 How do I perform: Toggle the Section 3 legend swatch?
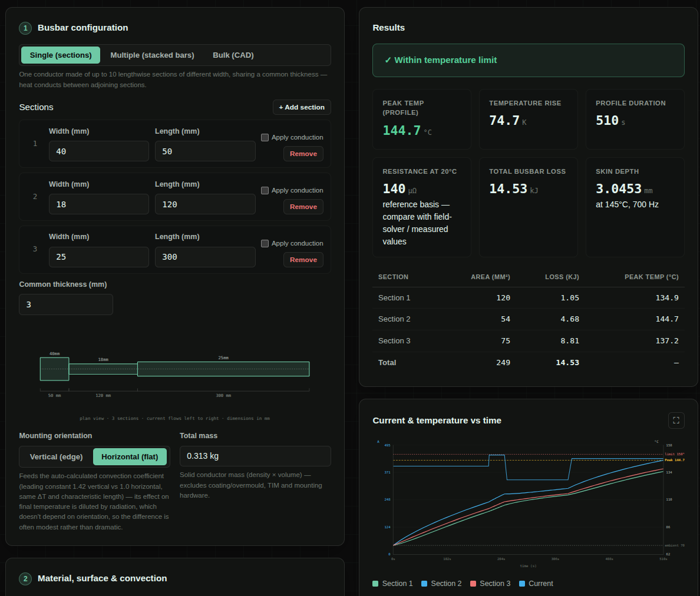473,584
